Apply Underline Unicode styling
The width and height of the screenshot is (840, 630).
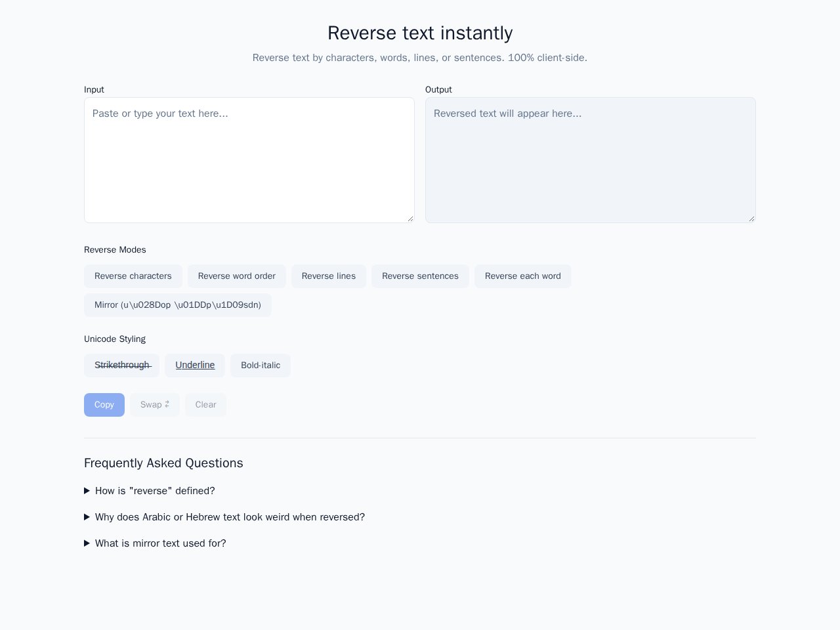(195, 366)
